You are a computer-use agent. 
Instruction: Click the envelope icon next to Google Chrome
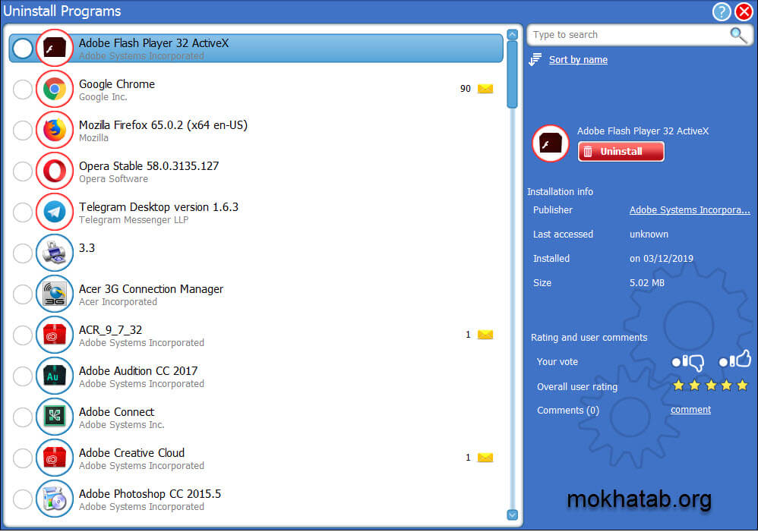point(485,88)
